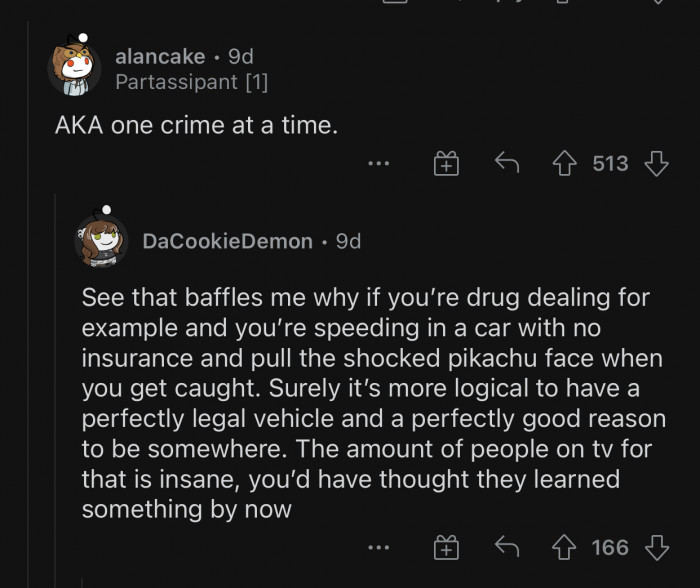Click the 9d timestamp next to DaCookieDemon
Viewport: 700px width, 588px height.
click(348, 241)
